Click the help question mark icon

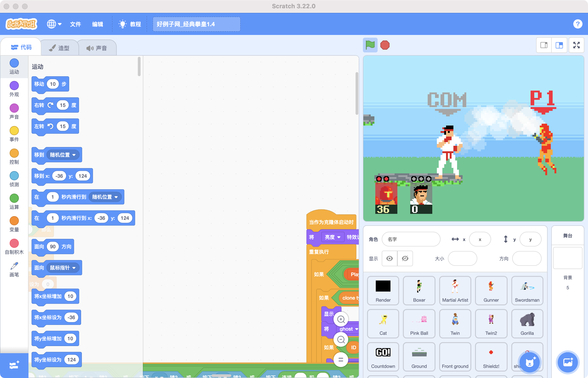(x=578, y=24)
